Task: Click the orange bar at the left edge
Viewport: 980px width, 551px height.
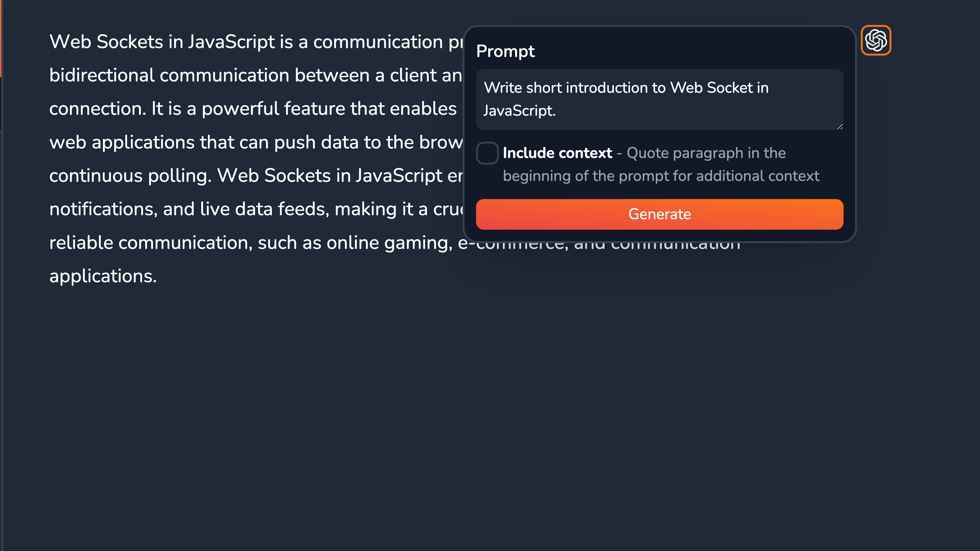Action: (1, 38)
